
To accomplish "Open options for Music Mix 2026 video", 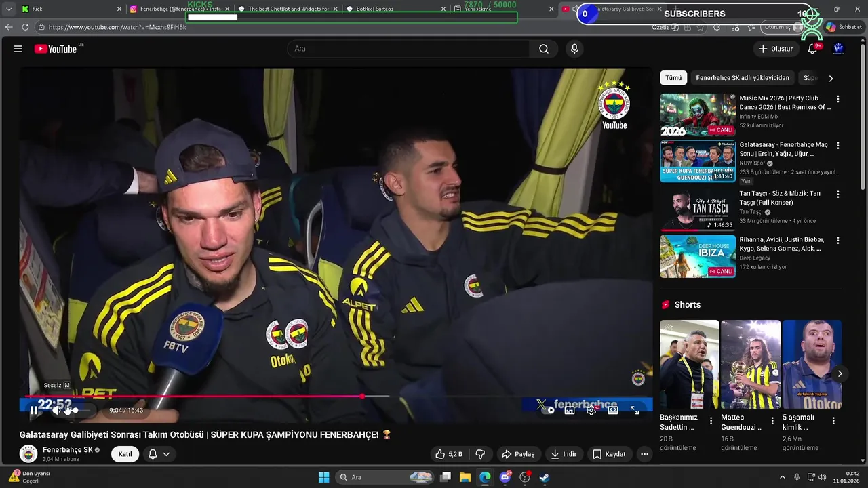I will click(838, 99).
